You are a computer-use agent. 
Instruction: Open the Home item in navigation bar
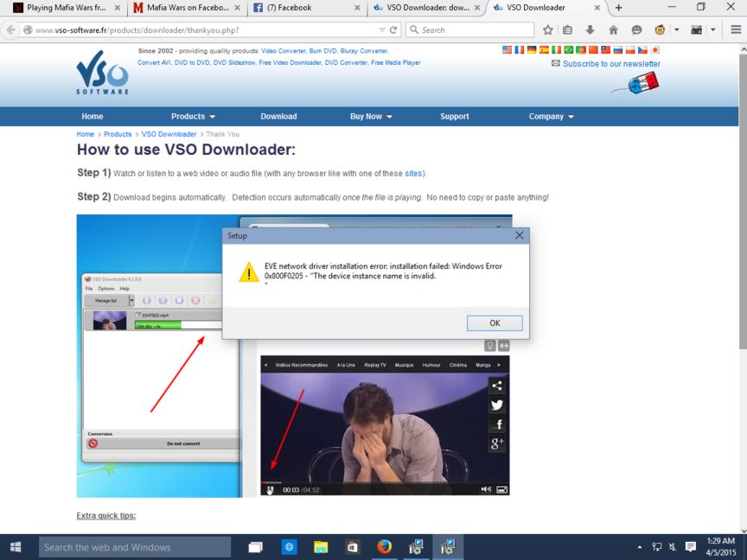tap(92, 117)
